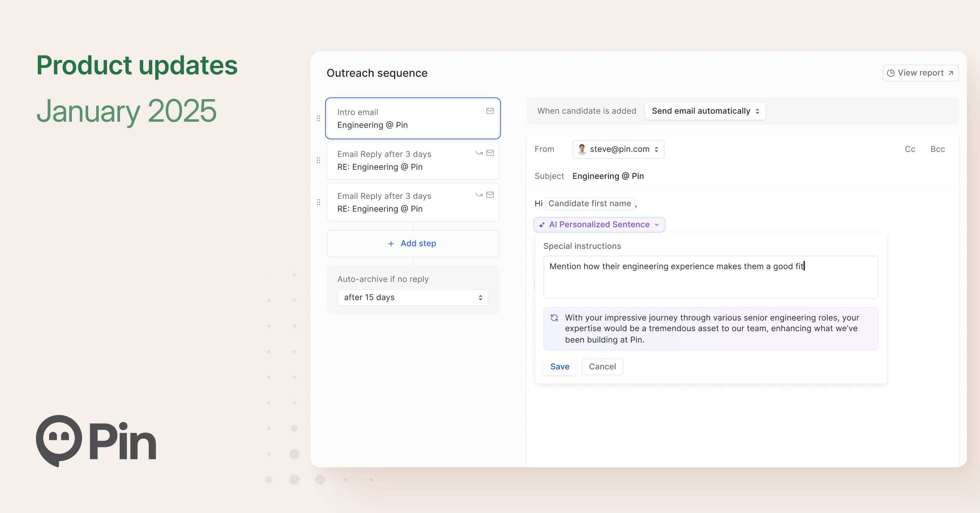
Task: Save the AI sentence special instructions
Action: [559, 366]
